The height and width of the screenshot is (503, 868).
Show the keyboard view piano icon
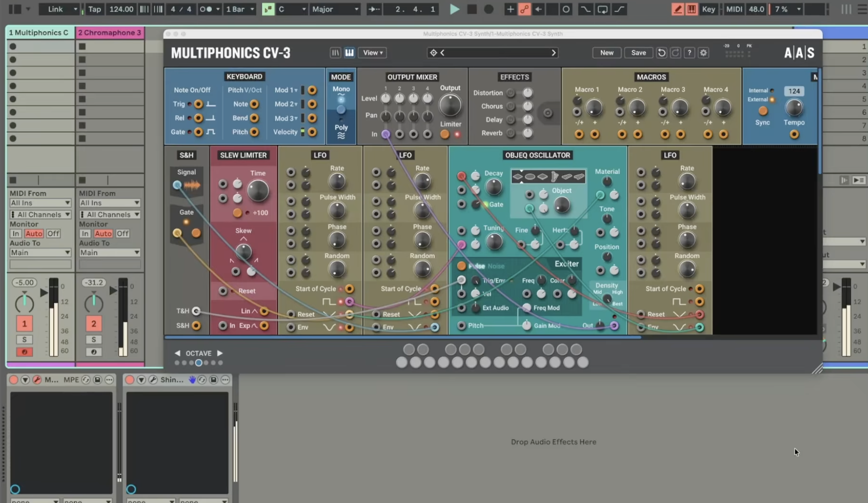(349, 53)
